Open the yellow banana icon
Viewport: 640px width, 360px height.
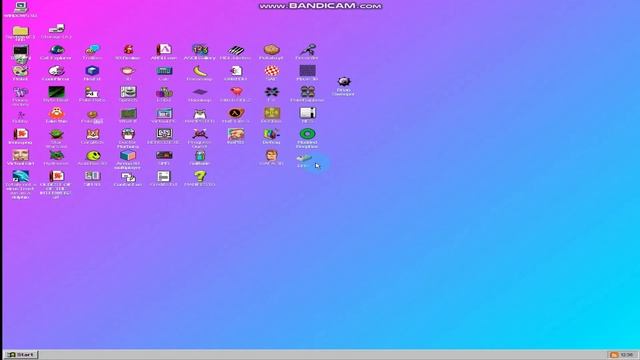(200, 71)
